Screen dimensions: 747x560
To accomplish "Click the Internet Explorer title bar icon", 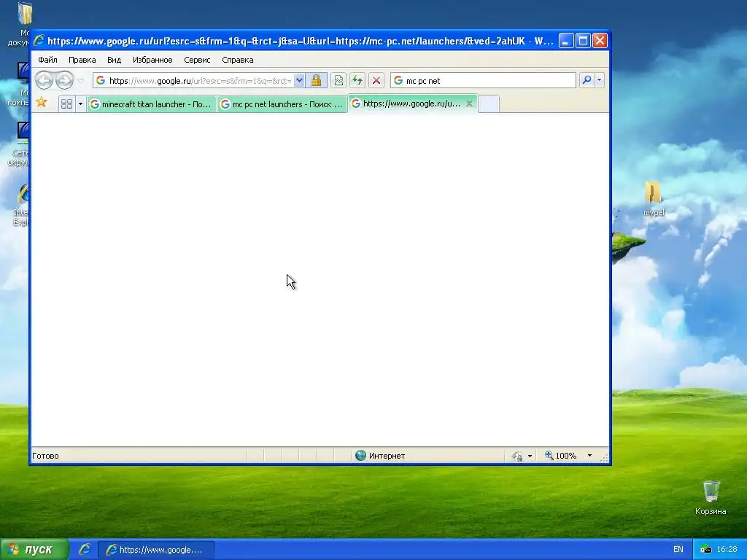I will coord(39,41).
